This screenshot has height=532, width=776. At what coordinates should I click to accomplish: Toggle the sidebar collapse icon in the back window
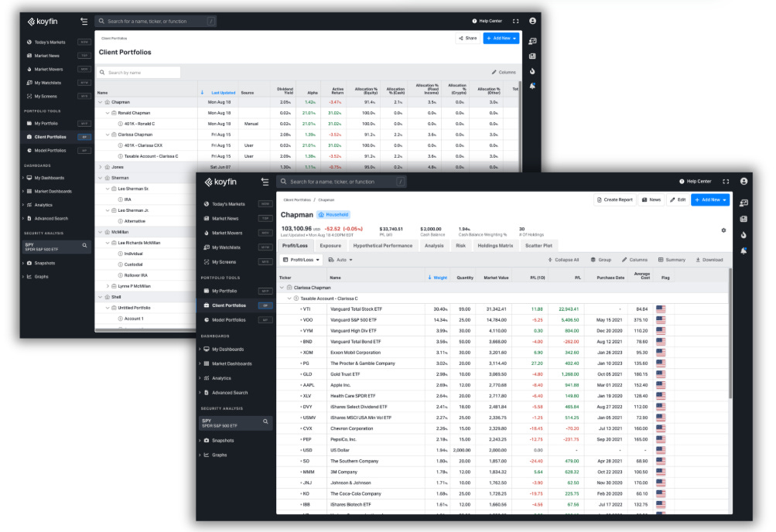coord(84,21)
